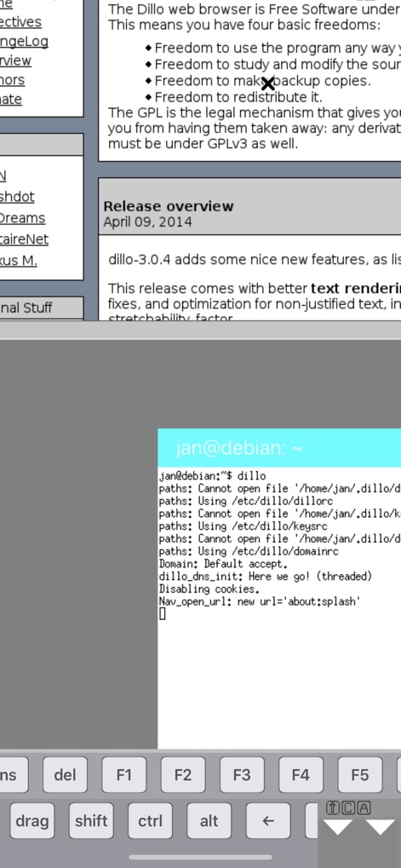Image resolution: width=401 pixels, height=868 pixels.
Task: Open the 'ectives' sidebar link in Dillo
Action: 20,21
